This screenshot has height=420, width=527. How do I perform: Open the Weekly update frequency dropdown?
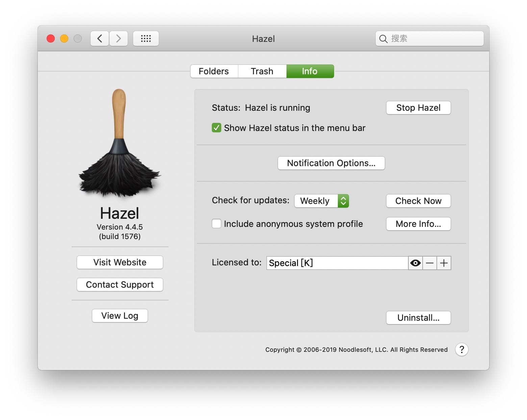click(321, 201)
